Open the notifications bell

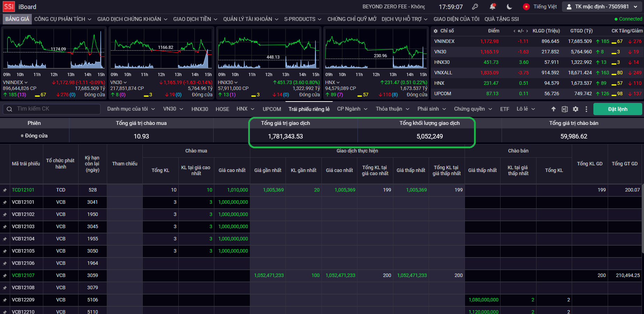pos(493,7)
